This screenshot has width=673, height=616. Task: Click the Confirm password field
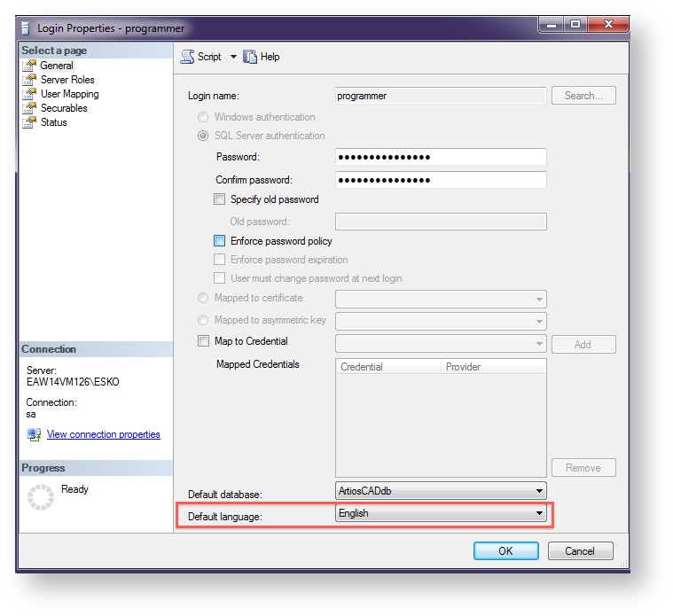(441, 180)
